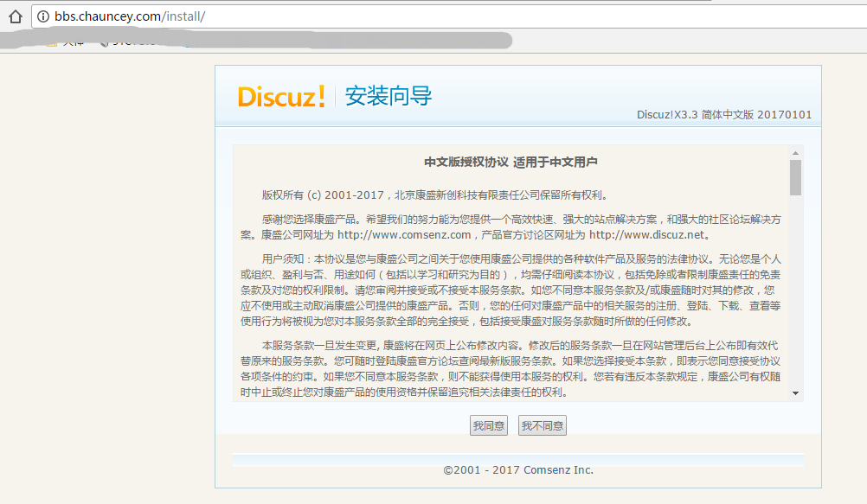Click the http://www.discuz.net URL text
The image size is (867, 504).
pyautogui.click(x=647, y=235)
